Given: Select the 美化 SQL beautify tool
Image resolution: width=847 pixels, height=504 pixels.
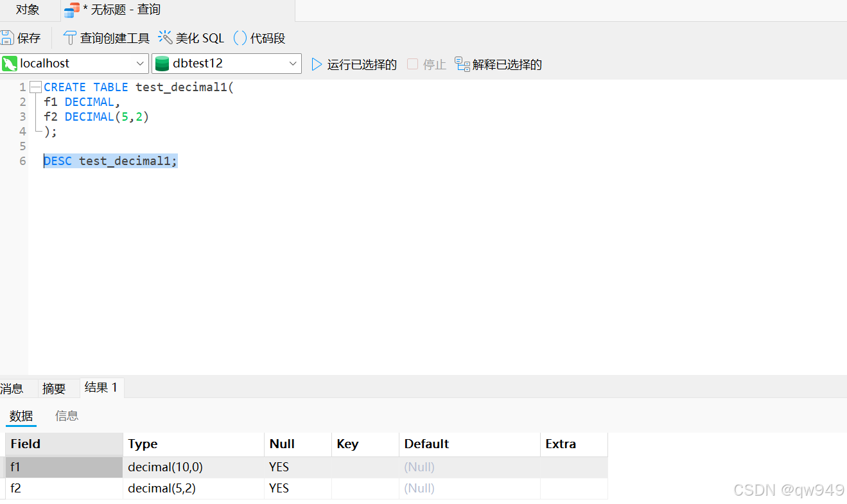Looking at the screenshot, I should [x=191, y=37].
